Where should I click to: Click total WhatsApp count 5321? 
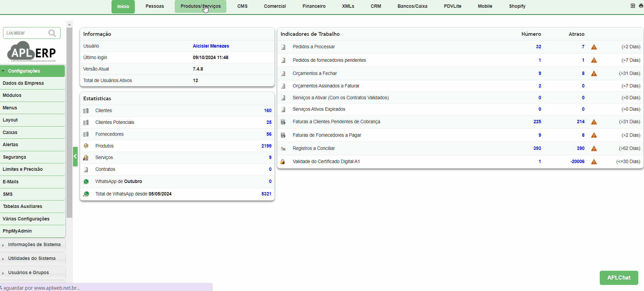pyautogui.click(x=266, y=194)
